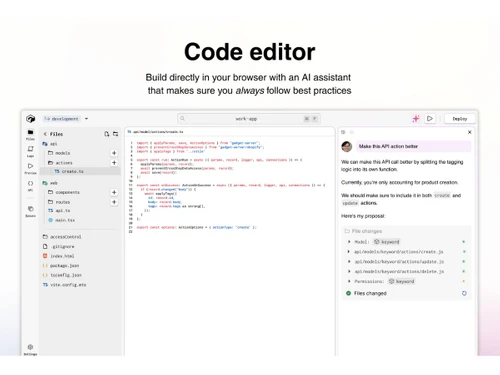Click the 'Code editor' heading
The image size is (500, 375).
point(250,52)
